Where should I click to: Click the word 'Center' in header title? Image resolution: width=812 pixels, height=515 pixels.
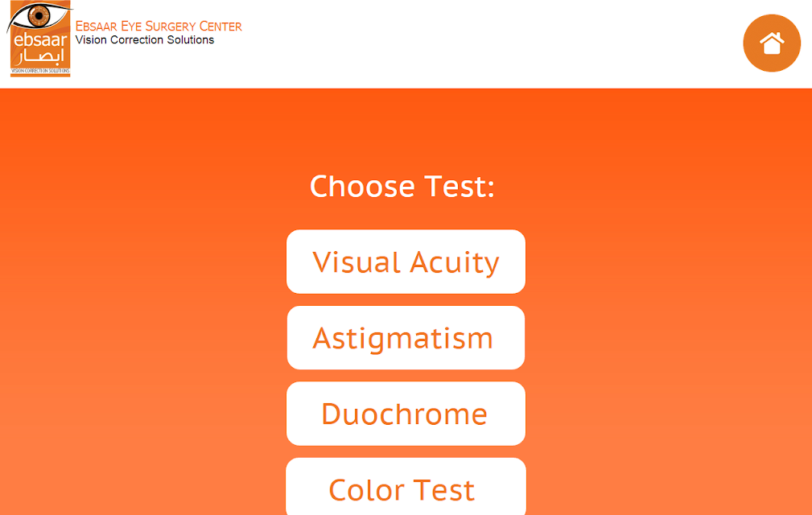[221, 26]
